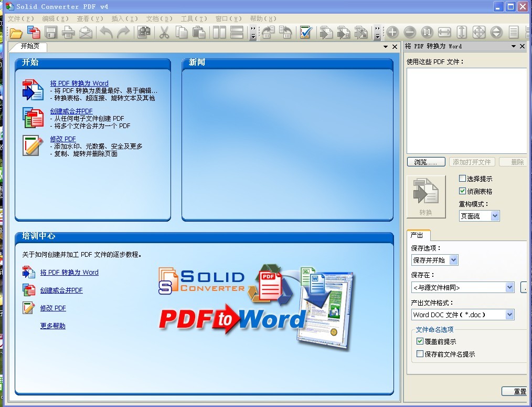Uncheck the 侦测表格 checkbox

(462, 191)
